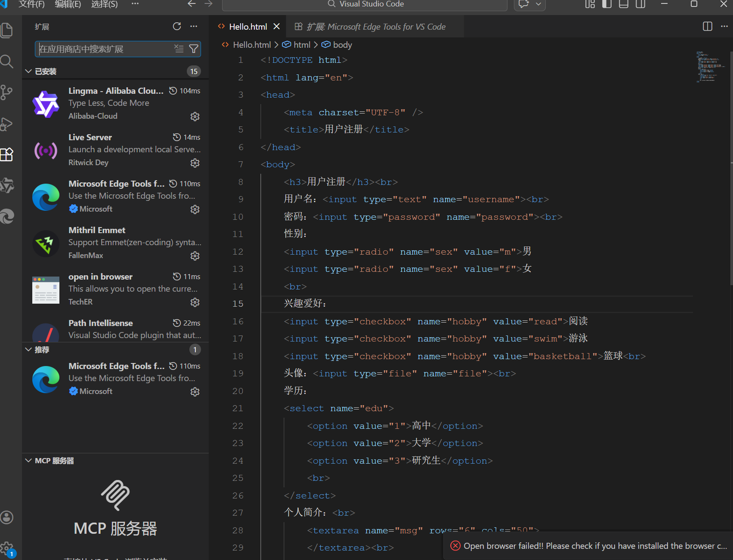Split the editor to the right
Viewport: 733px width, 560px height.
(x=708, y=26)
